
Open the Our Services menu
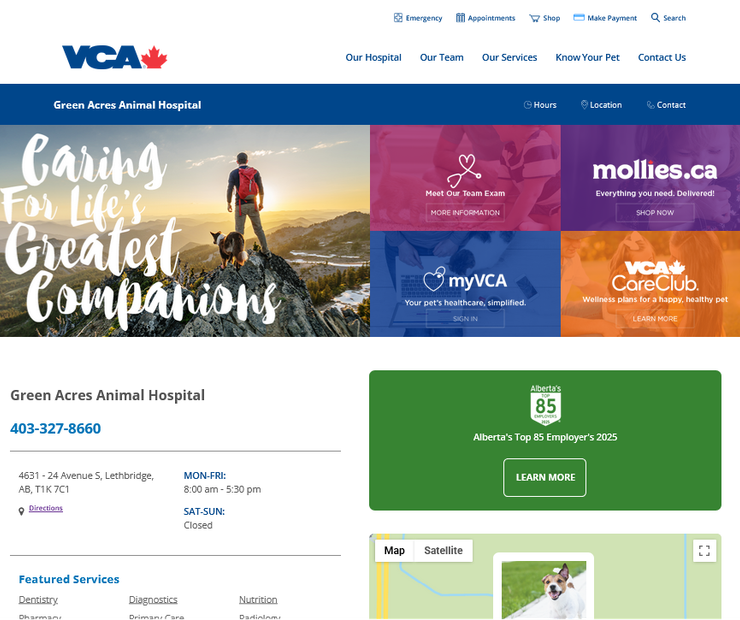coord(509,58)
